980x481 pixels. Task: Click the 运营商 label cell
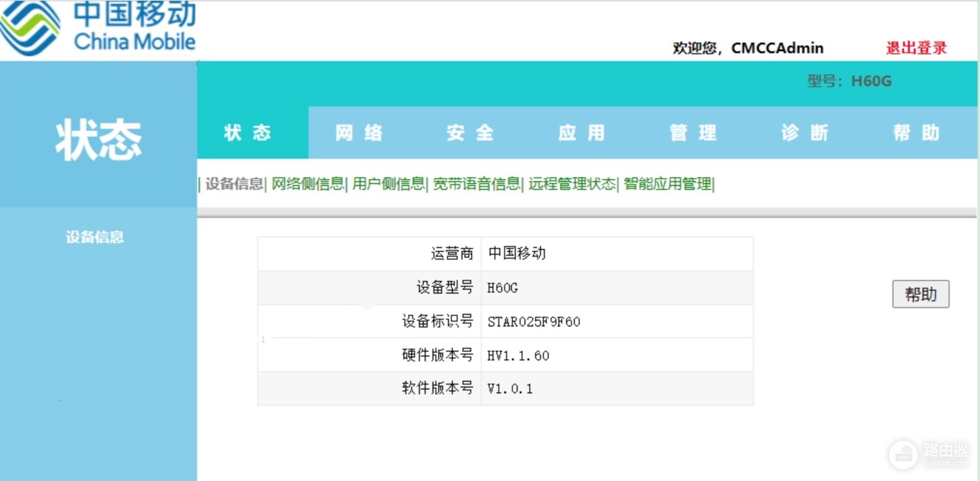coord(369,253)
